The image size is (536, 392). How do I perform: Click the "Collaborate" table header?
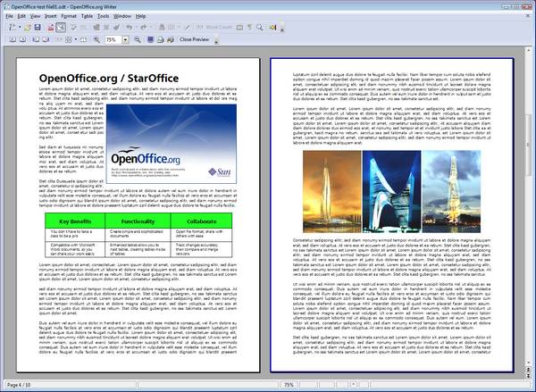pos(201,221)
